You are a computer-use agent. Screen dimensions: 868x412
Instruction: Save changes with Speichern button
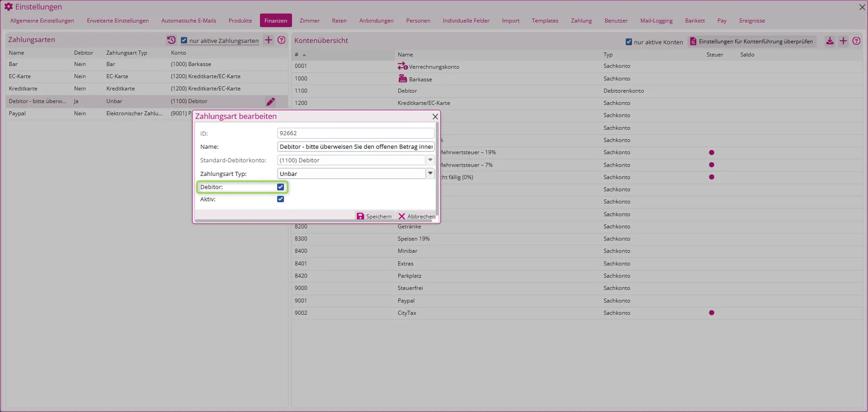coord(374,216)
